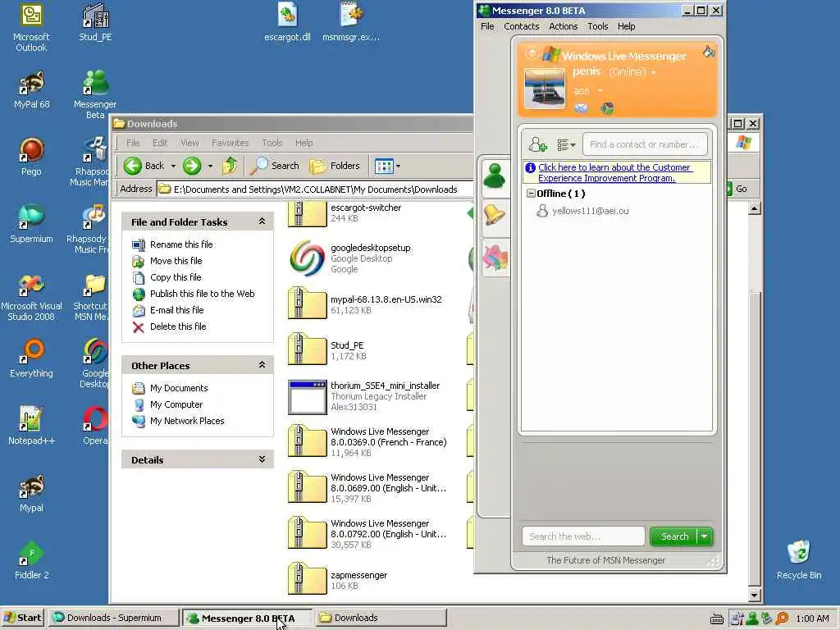The height and width of the screenshot is (630, 840).
Task: Select the green contacts tab in Messenger
Action: click(495, 176)
